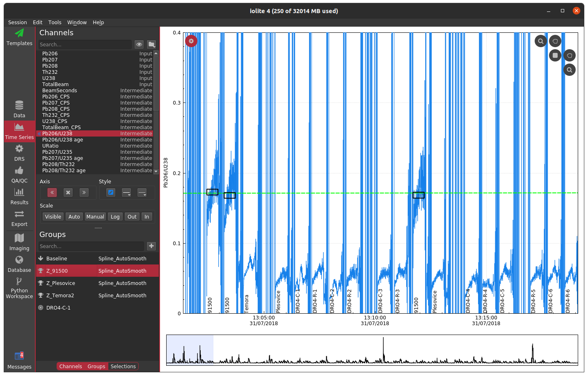The width and height of the screenshot is (588, 376).
Task: Toggle the Log scale button
Action: coord(115,216)
